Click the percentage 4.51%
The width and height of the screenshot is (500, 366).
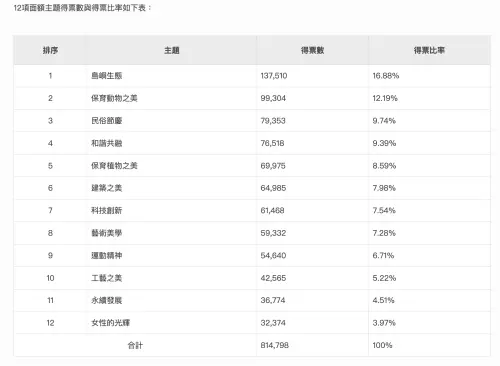(x=383, y=300)
